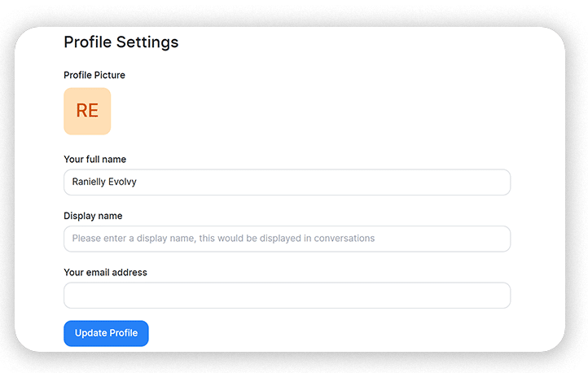Viewport: 588px width, 373px height.
Task: Focus the full name input field
Action: [287, 182]
